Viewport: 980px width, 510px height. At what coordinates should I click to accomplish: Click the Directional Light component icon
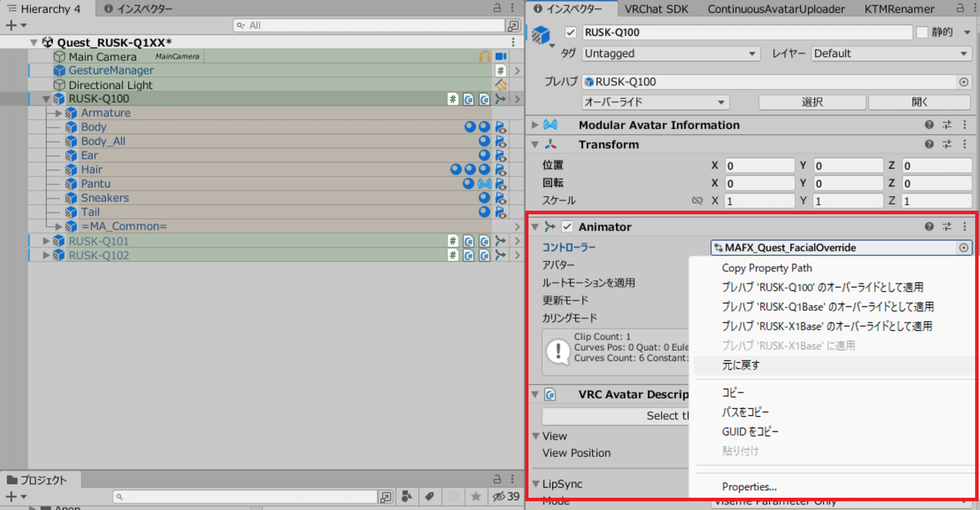click(x=501, y=85)
